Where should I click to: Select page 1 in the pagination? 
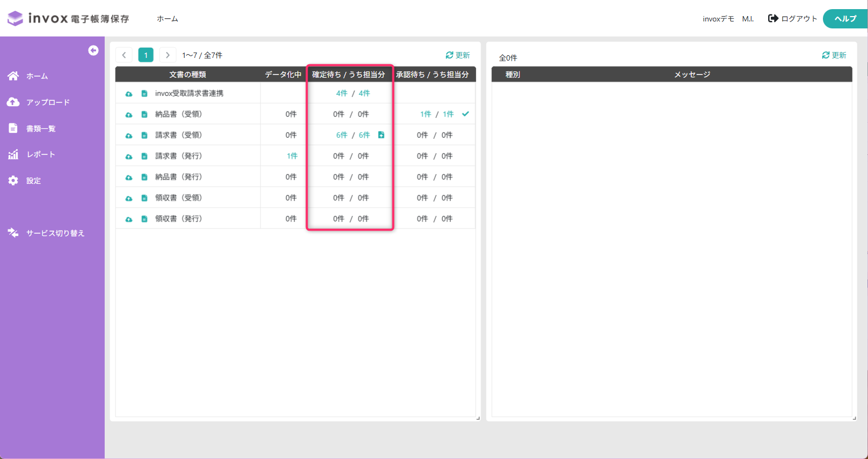[x=145, y=55]
